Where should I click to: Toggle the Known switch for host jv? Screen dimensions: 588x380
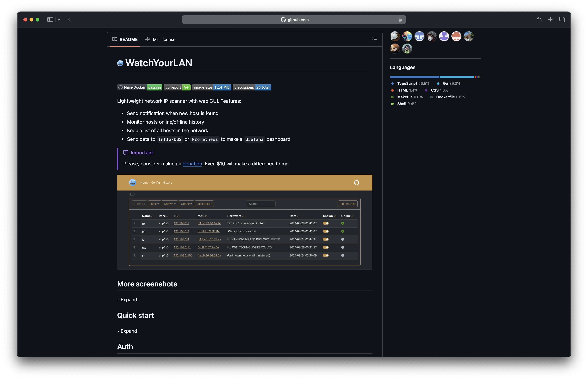click(x=326, y=239)
